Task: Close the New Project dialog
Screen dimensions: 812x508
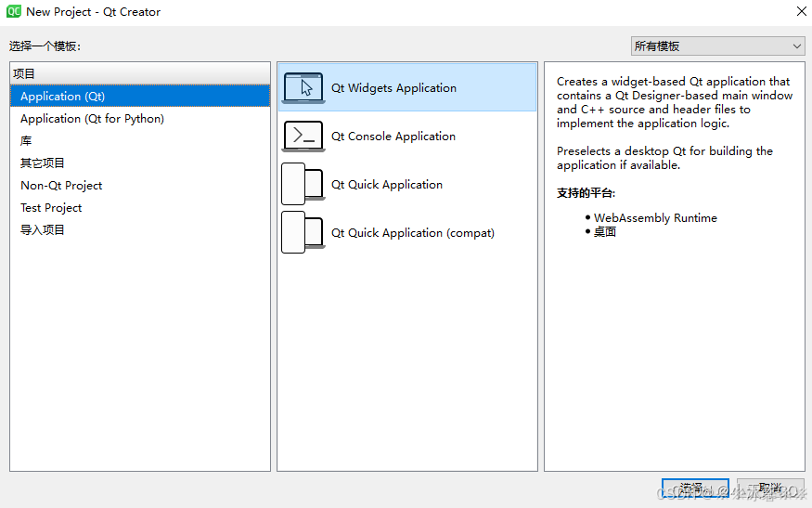Action: coord(801,11)
